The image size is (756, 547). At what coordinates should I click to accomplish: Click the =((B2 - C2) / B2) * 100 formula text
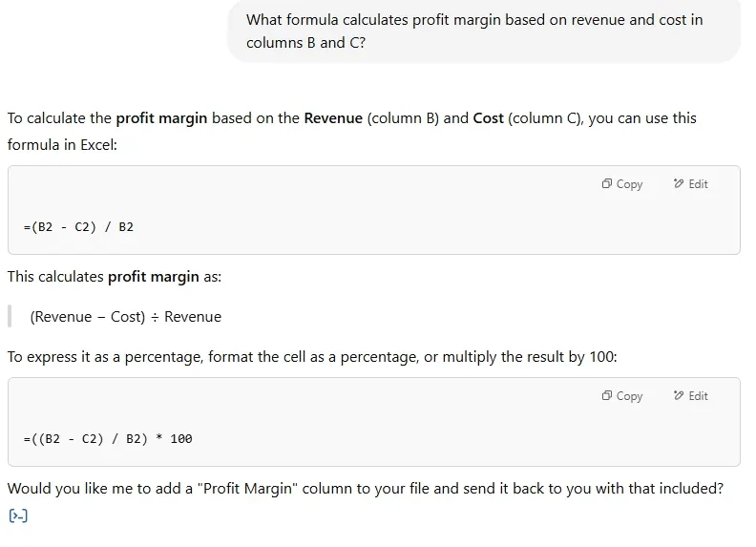click(x=107, y=439)
